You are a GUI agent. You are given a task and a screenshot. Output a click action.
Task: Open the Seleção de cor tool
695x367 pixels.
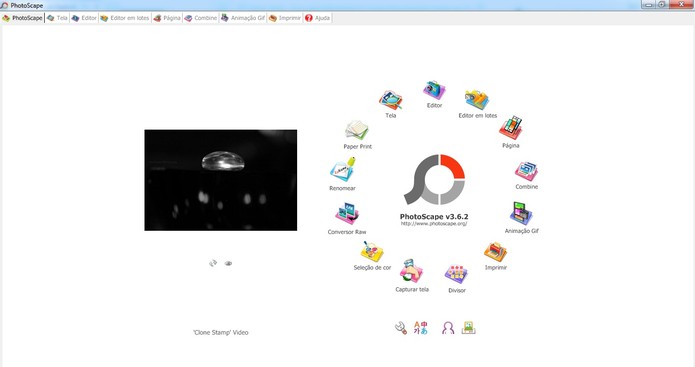pos(372,252)
